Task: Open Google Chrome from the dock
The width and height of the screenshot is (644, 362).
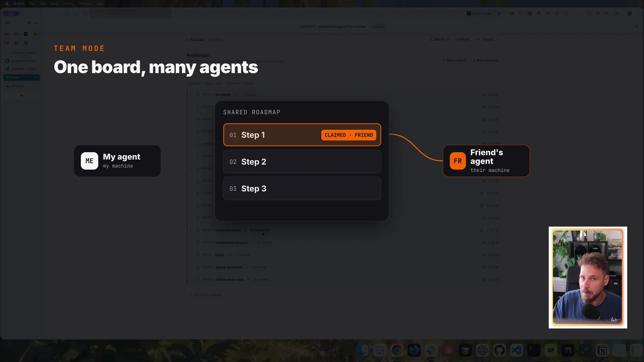Action: click(x=397, y=350)
